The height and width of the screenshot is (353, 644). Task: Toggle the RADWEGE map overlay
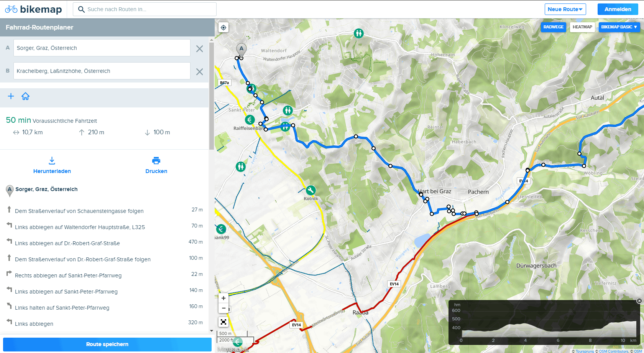pos(553,27)
